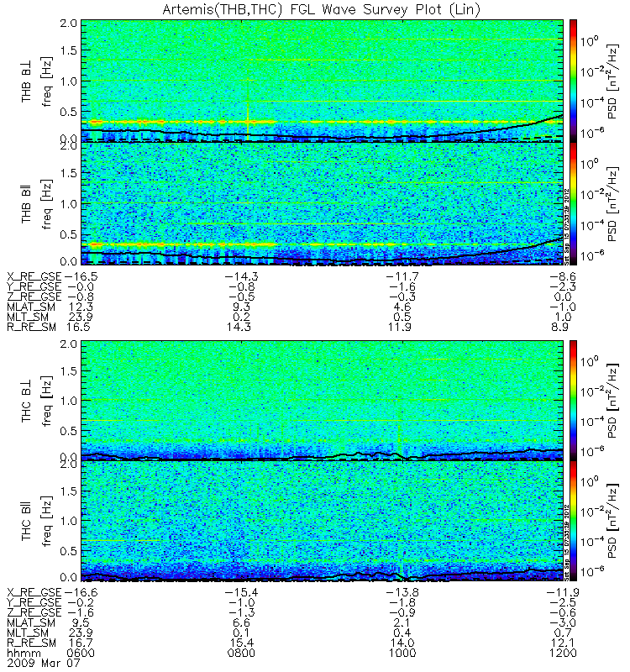Click the THC MLAT_SM value '6.6'
This screenshot has height=672, width=630.
pos(242,622)
